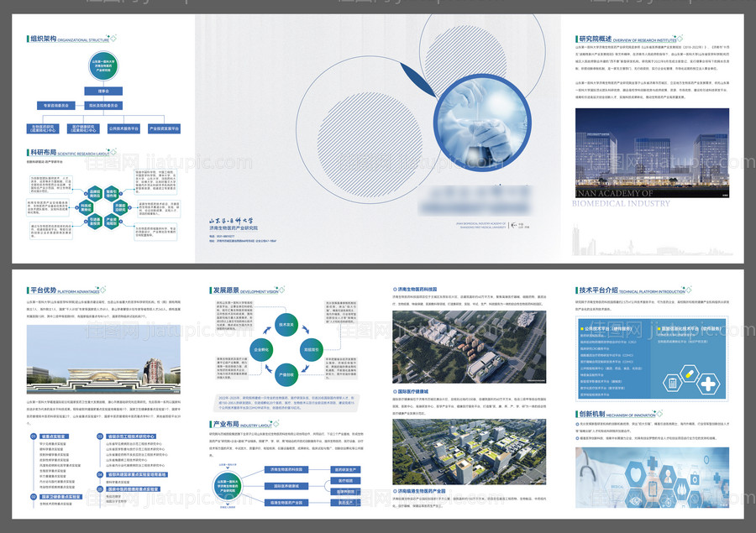Select the 公共技术服务平台 box
756x533 pixels.
[123, 129]
